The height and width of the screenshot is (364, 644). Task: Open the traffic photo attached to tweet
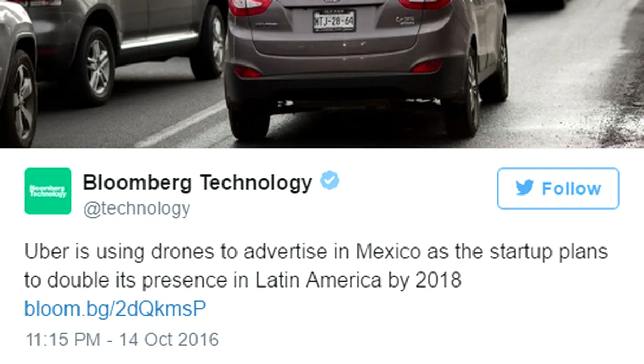pos(322,74)
